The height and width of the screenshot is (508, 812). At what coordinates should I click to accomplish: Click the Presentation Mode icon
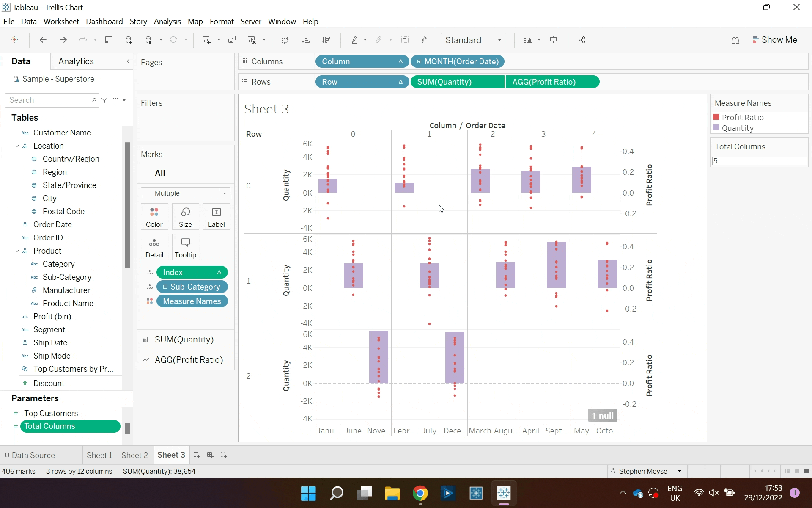[x=553, y=40]
